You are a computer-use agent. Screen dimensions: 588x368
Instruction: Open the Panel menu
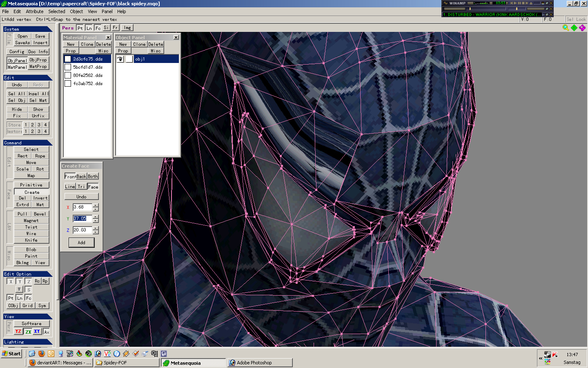click(107, 11)
